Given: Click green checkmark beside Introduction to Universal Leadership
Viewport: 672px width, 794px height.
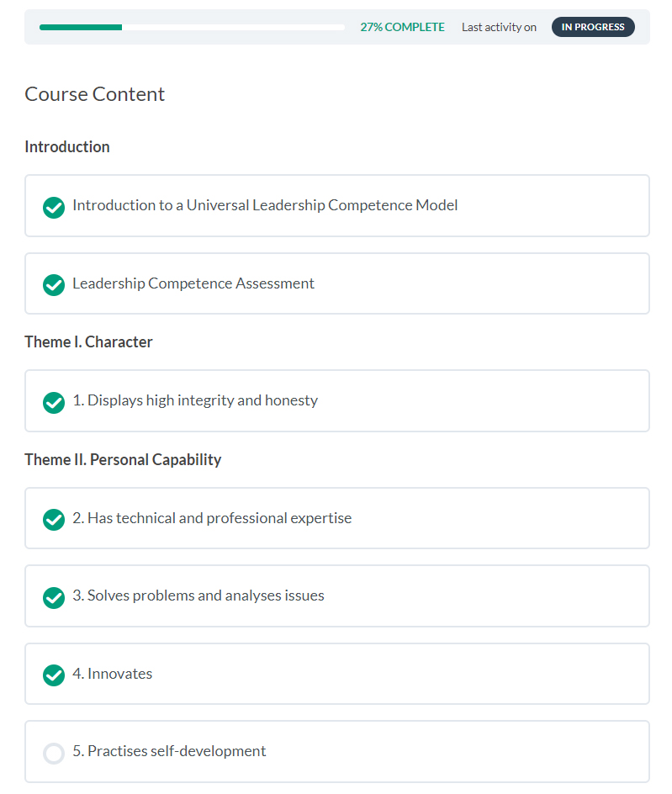Looking at the screenshot, I should pyautogui.click(x=54, y=207).
